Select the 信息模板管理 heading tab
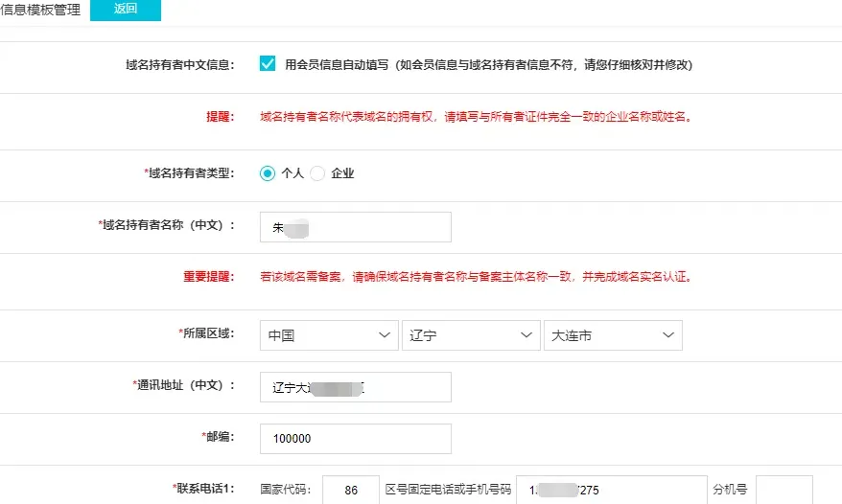The height and width of the screenshot is (504, 842). point(41,10)
